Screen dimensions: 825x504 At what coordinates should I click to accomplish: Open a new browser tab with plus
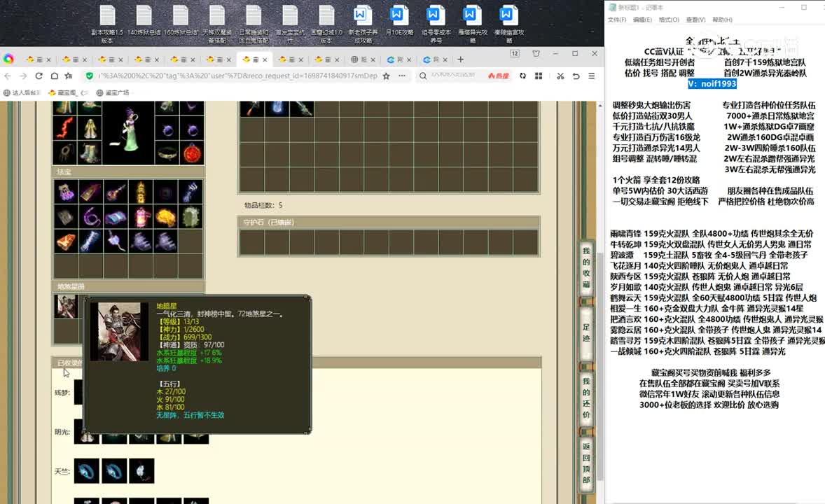click(460, 59)
